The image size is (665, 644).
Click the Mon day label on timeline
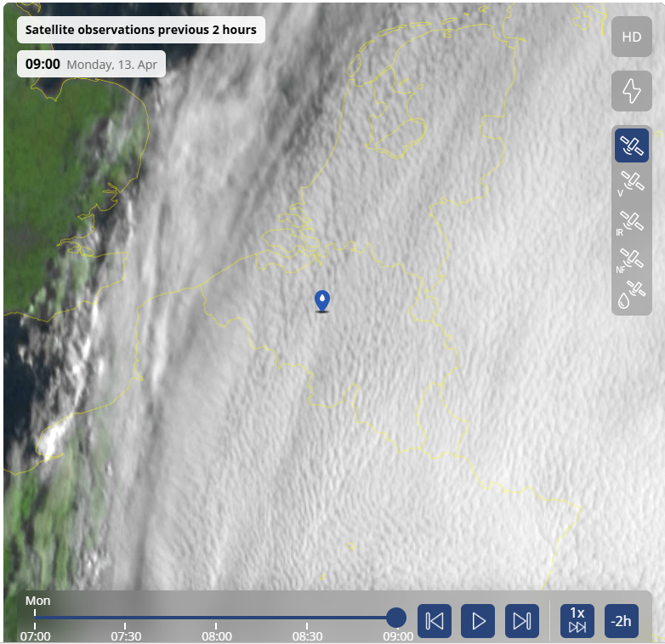(x=37, y=601)
